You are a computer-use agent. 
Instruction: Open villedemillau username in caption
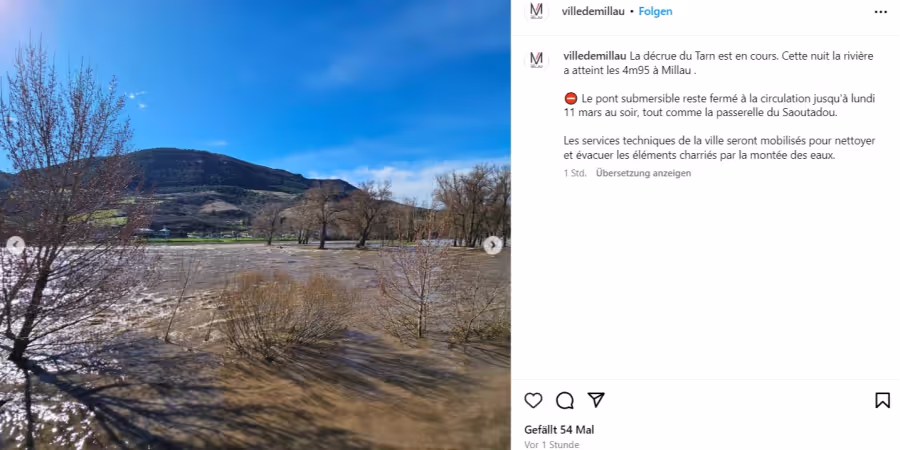(x=595, y=56)
